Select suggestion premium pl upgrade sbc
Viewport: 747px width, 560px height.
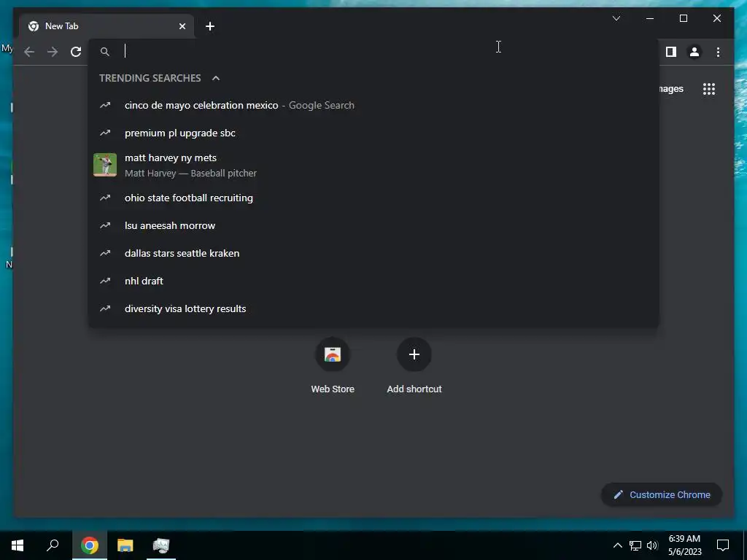coord(373,133)
